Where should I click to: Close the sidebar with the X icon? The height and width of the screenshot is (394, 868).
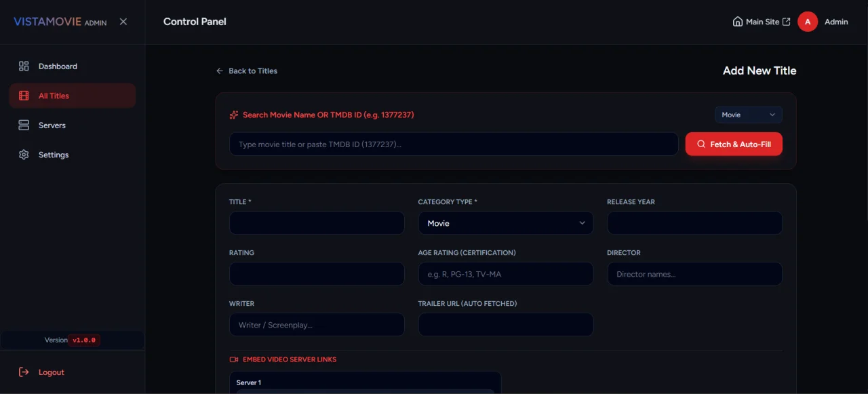(x=123, y=22)
